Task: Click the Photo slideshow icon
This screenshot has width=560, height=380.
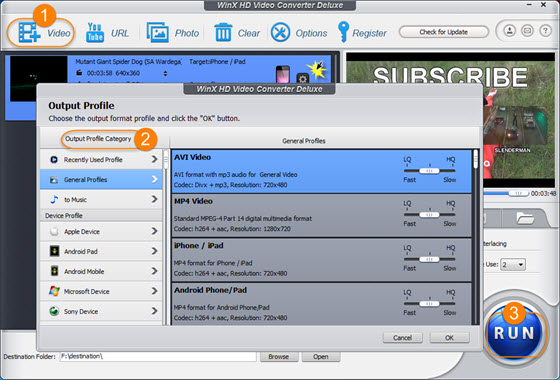Action: 158,32
